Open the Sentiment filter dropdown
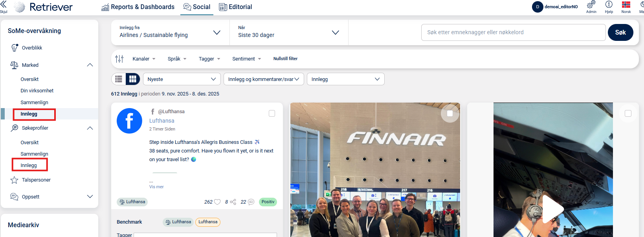Viewport: 644px width, 237px height. (247, 59)
